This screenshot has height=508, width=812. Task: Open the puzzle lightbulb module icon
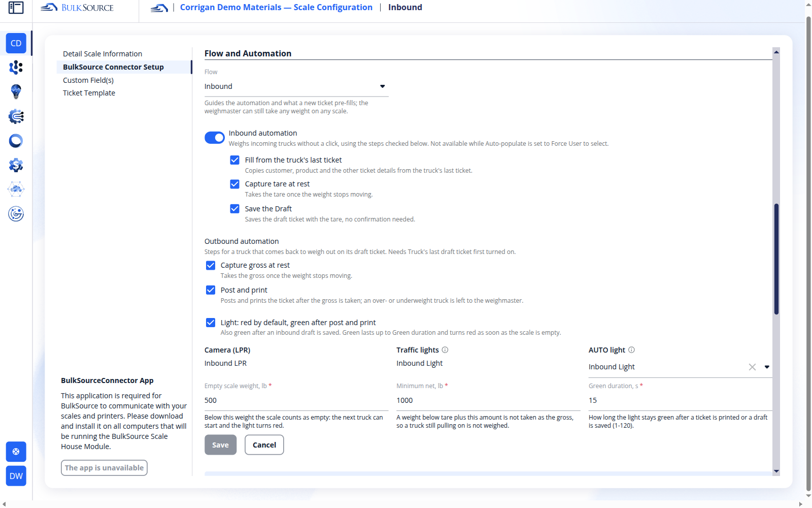16,91
